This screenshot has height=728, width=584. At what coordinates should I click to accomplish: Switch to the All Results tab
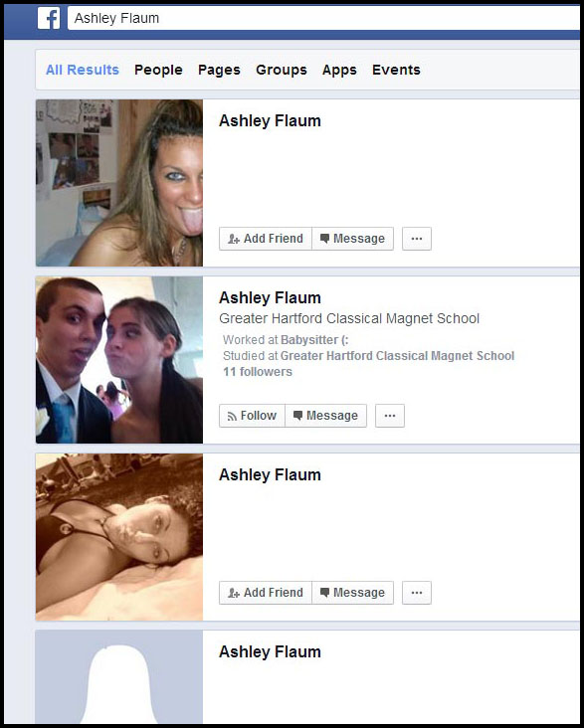point(83,70)
